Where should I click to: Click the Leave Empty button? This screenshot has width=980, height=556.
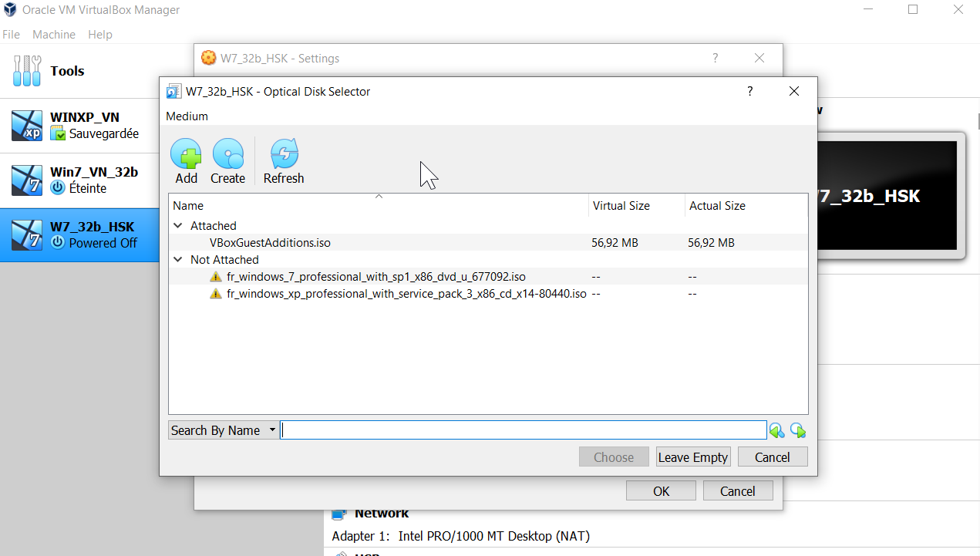pyautogui.click(x=693, y=457)
